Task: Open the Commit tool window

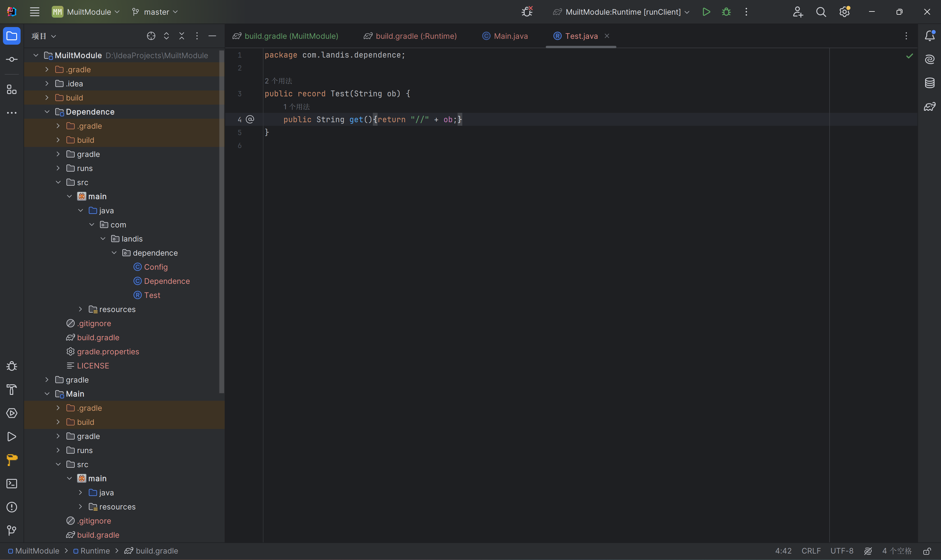Action: (12, 59)
